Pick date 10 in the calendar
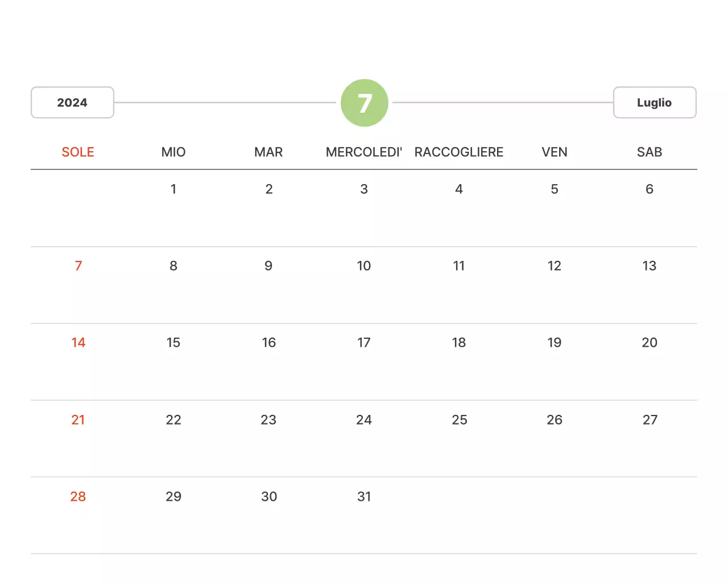728x586 pixels. tap(363, 266)
